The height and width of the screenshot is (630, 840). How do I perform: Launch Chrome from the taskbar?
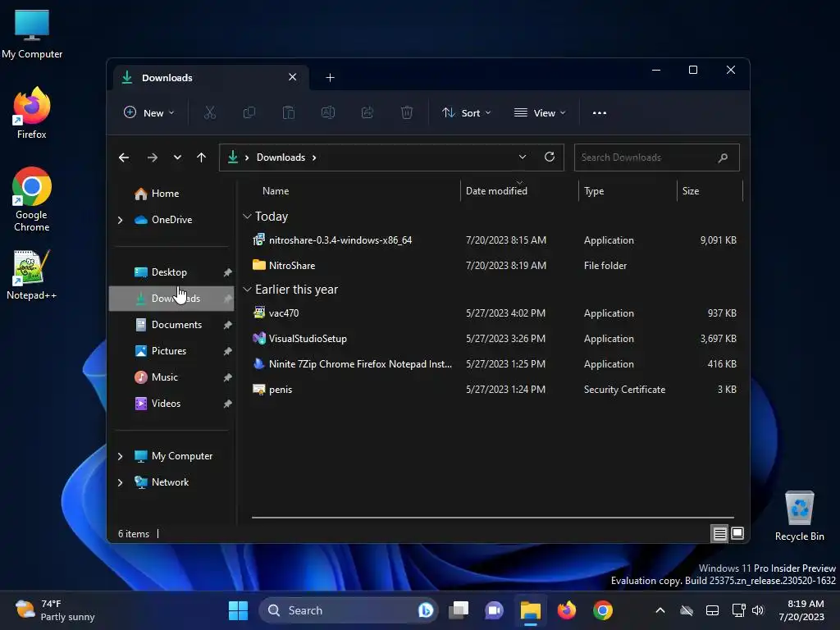tap(603, 610)
